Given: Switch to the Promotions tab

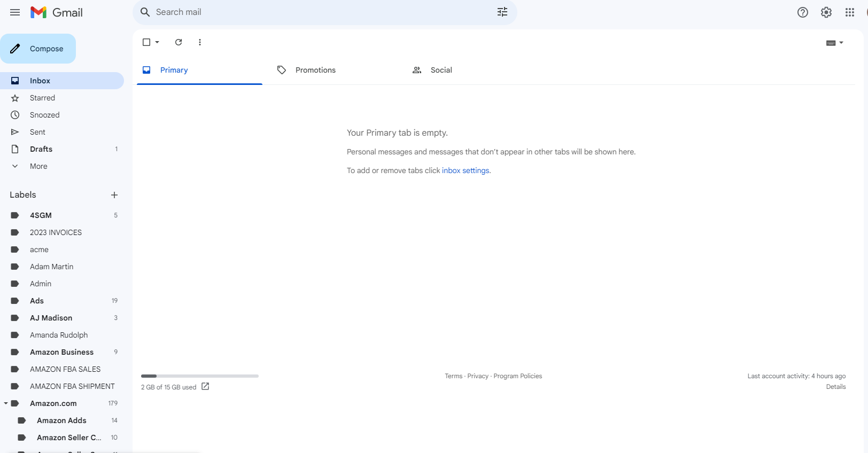Looking at the screenshot, I should [335, 70].
